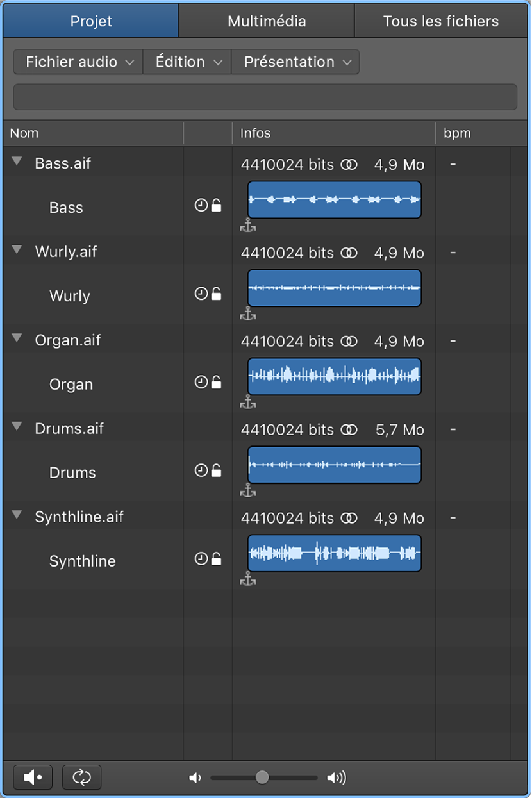Click the search field above the file list
The height and width of the screenshot is (798, 532).
(x=265, y=96)
